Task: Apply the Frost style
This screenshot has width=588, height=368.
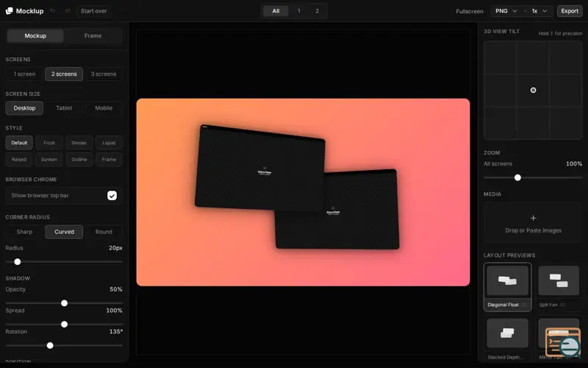Action: click(49, 143)
